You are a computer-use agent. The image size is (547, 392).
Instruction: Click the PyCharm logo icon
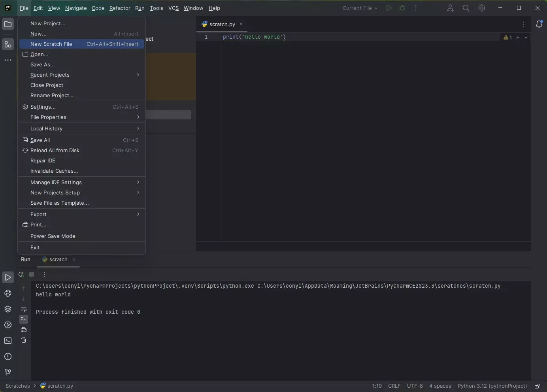coord(8,8)
